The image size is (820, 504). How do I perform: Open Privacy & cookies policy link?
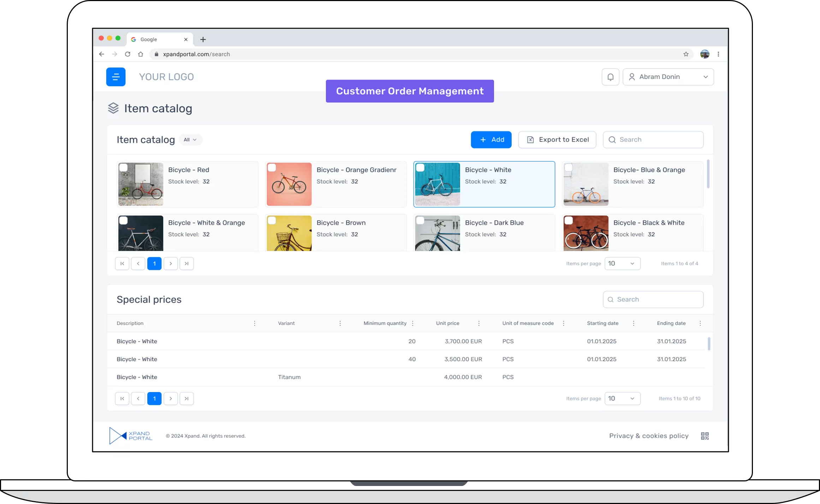tap(649, 436)
